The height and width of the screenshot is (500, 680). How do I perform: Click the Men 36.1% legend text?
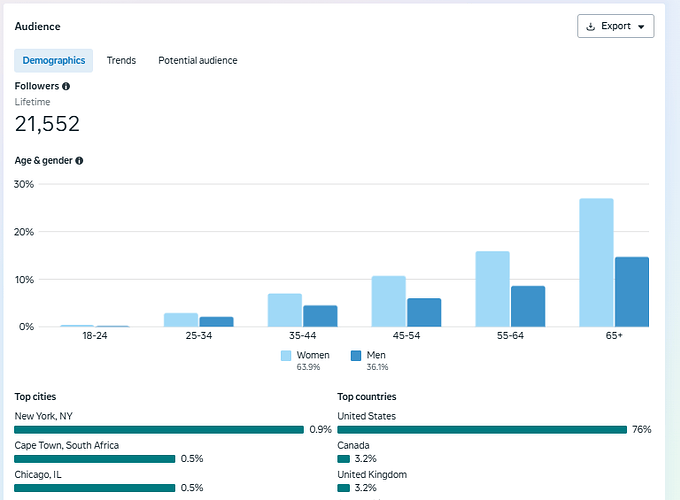377,360
